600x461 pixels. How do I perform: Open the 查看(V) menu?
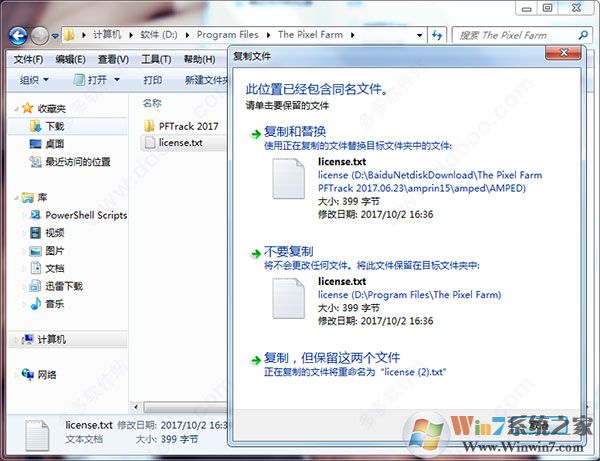(113, 59)
